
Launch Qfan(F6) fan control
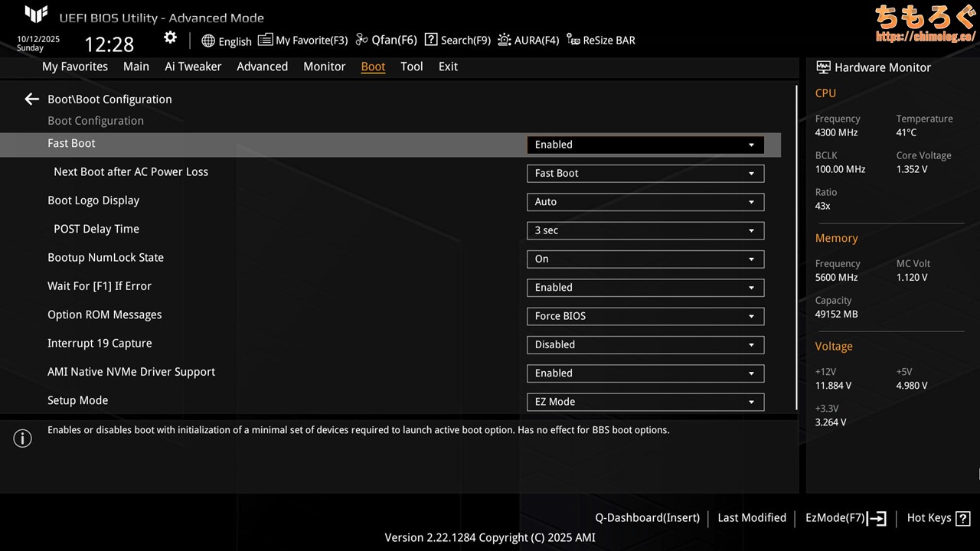386,41
